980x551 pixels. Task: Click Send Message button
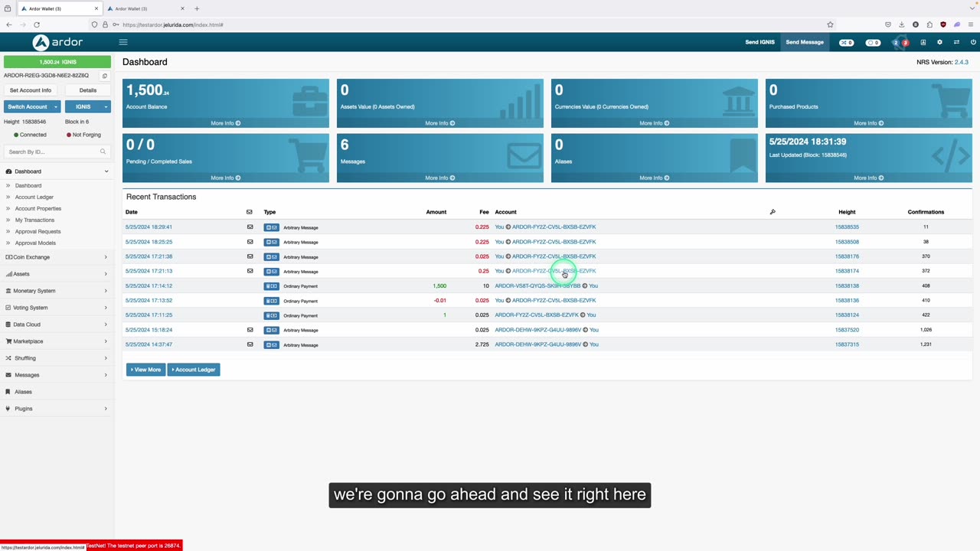805,42
